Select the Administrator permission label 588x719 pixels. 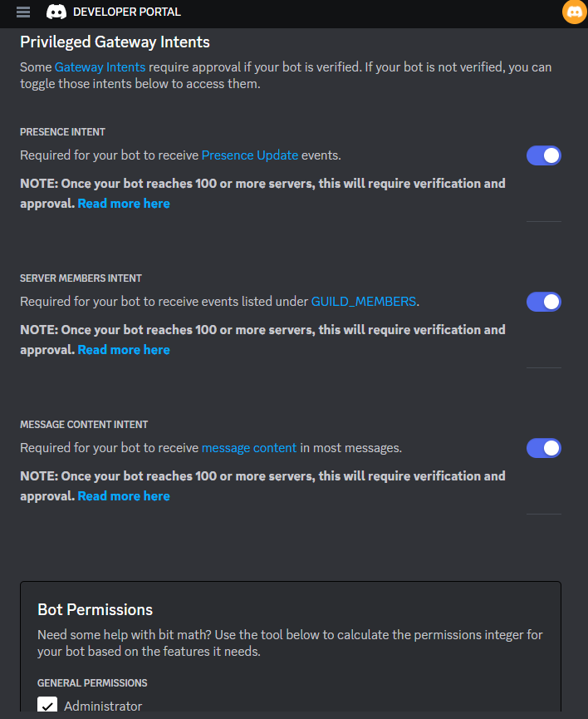103,705
